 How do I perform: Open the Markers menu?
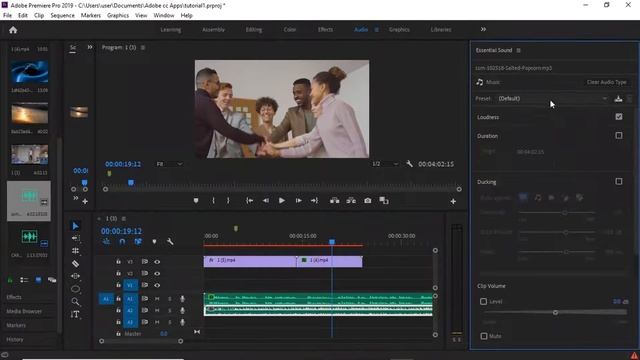(x=91, y=16)
